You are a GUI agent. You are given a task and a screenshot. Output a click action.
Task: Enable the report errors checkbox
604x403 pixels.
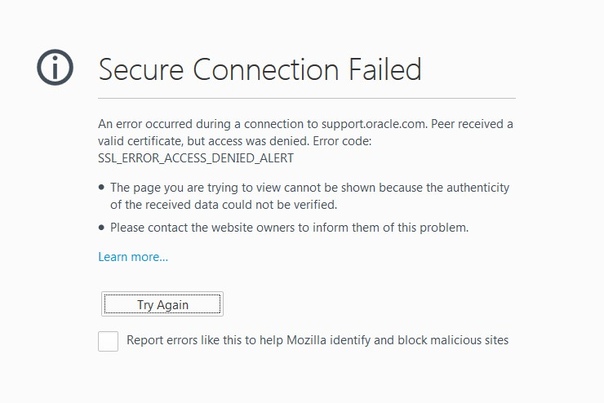click(108, 341)
